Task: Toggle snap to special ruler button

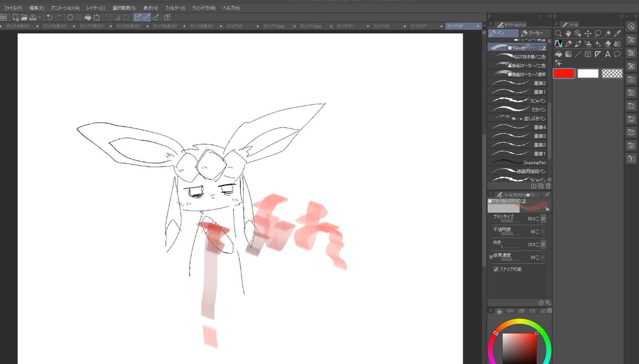Action: tap(146, 17)
